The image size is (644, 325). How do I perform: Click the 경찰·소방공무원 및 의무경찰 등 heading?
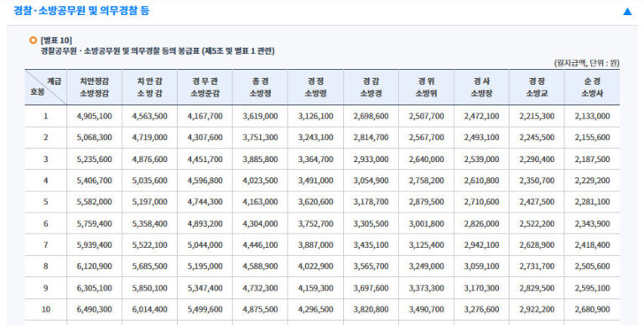tap(81, 11)
